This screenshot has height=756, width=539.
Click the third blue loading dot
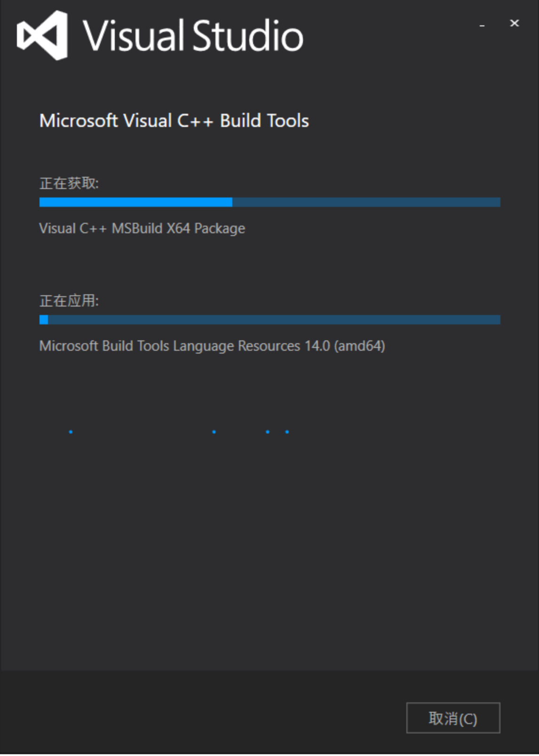tap(268, 432)
